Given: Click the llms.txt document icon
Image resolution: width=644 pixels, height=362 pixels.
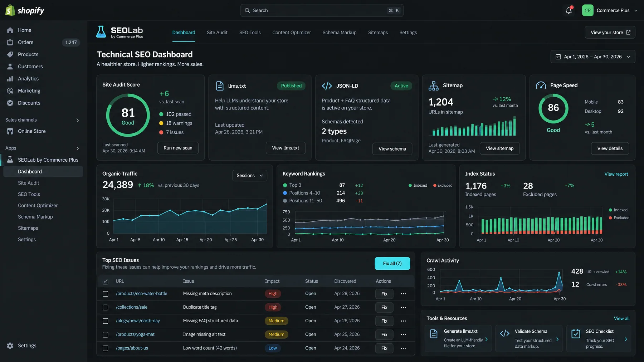Looking at the screenshot, I should [220, 86].
